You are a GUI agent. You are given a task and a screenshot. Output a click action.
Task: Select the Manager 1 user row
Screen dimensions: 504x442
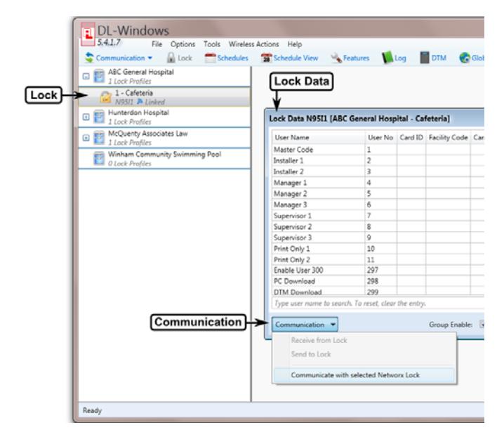(x=378, y=183)
